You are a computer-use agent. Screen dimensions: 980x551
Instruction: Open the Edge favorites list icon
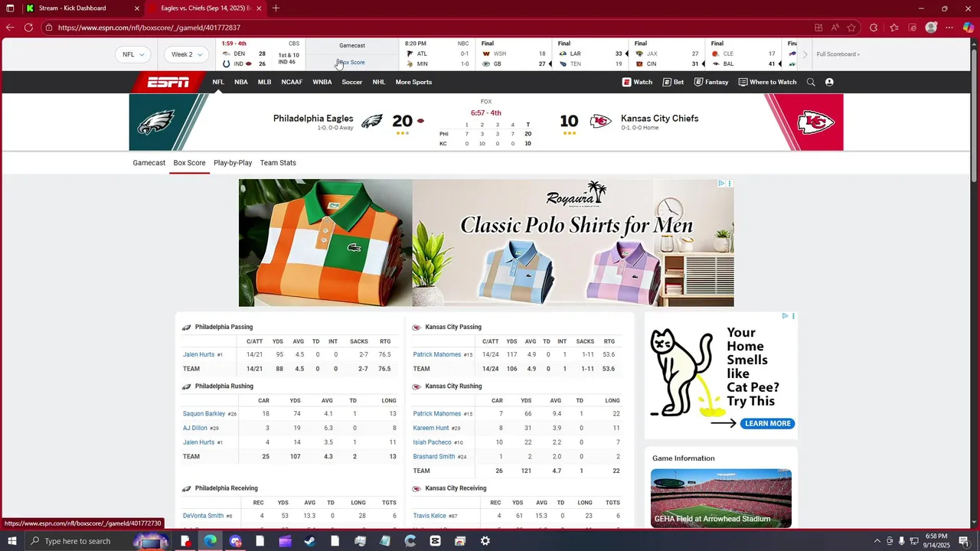coord(893,28)
